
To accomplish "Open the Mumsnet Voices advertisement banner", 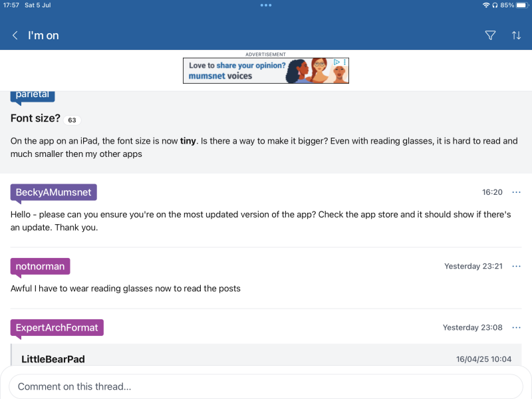I will [x=266, y=70].
